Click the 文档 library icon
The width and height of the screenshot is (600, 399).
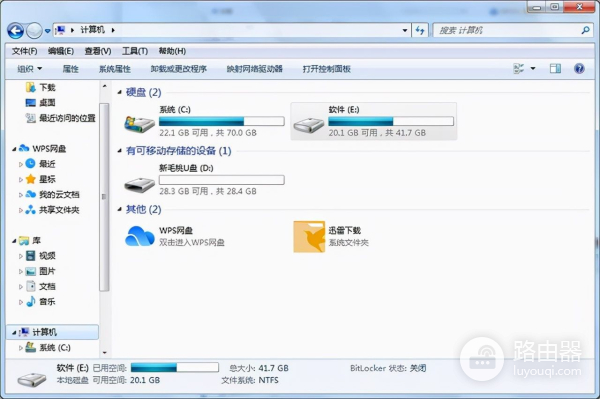pyautogui.click(x=31, y=286)
